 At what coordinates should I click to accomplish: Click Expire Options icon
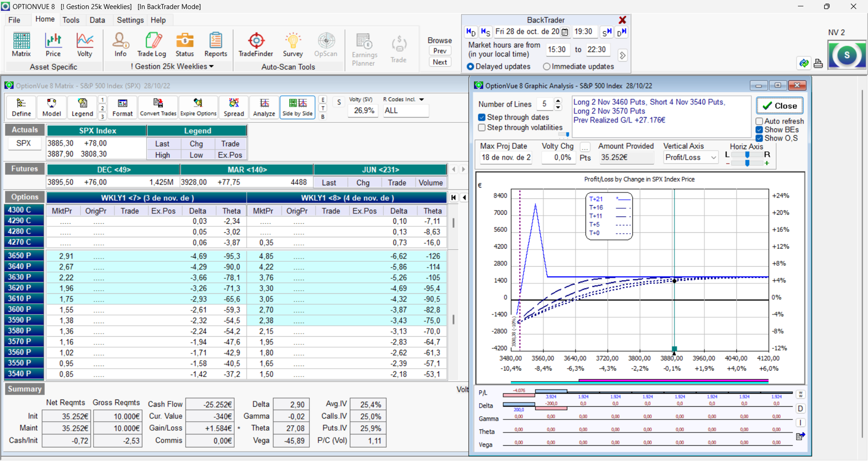[198, 108]
